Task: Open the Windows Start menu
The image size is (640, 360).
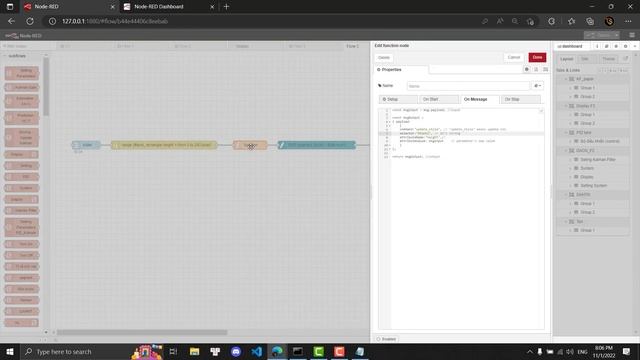Action: [x=10, y=351]
